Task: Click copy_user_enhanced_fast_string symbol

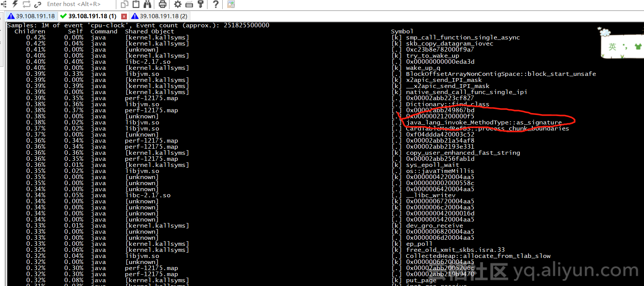Action: (x=463, y=153)
